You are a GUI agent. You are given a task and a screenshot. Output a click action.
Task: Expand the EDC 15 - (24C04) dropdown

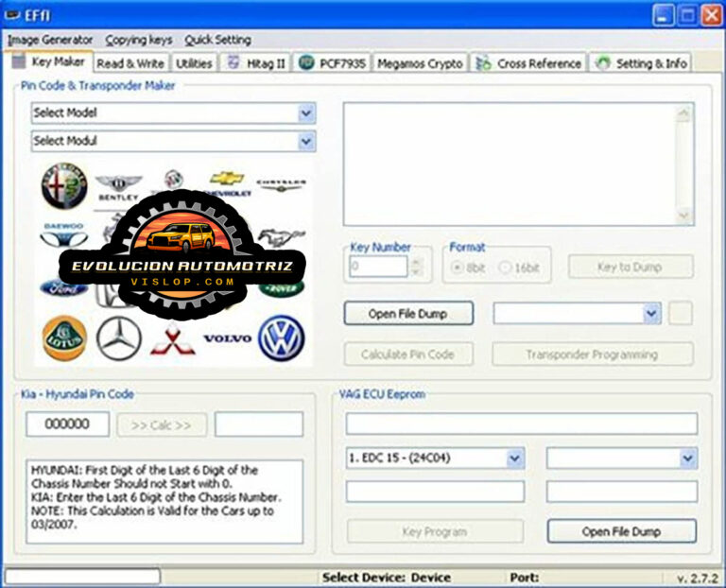coord(515,458)
